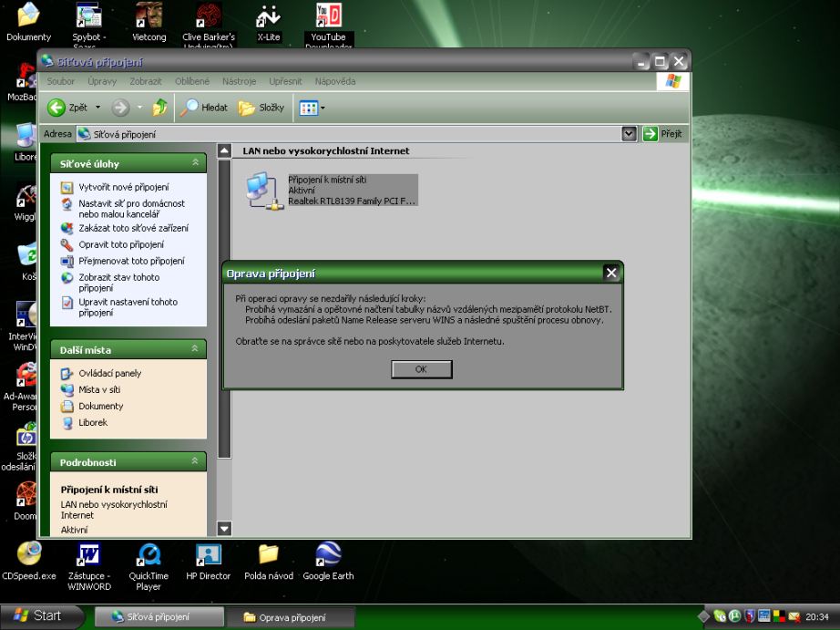Viewport: 840px width, 630px height.
Task: Click the Windows Start button
Action: click(37, 616)
